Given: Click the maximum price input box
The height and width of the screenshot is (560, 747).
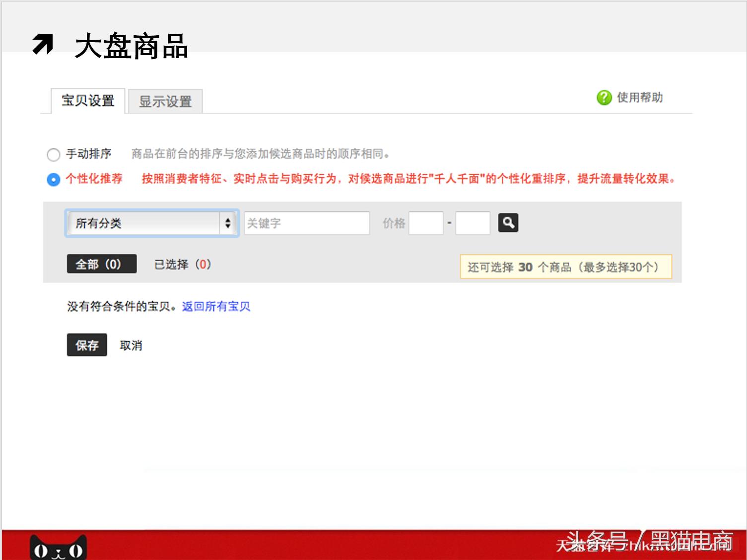Looking at the screenshot, I should point(472,223).
